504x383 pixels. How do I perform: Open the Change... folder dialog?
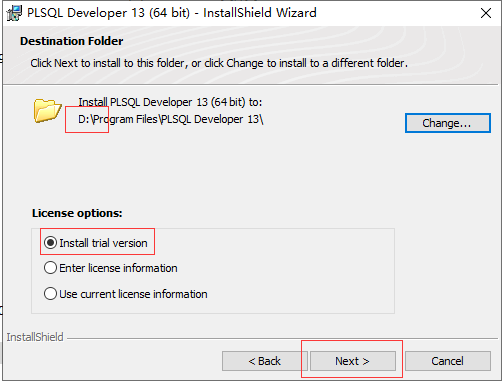coord(448,123)
